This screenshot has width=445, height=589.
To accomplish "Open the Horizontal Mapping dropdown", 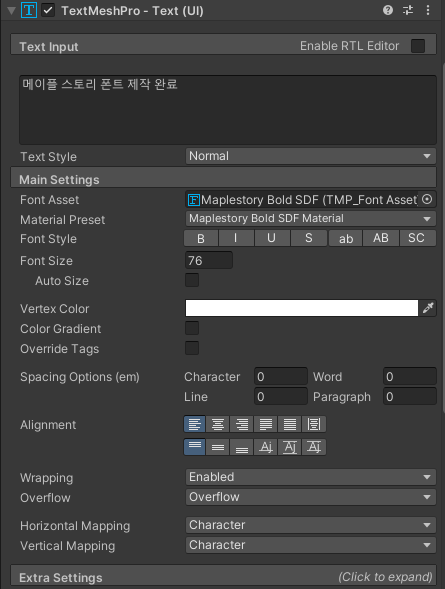I will click(x=311, y=525).
